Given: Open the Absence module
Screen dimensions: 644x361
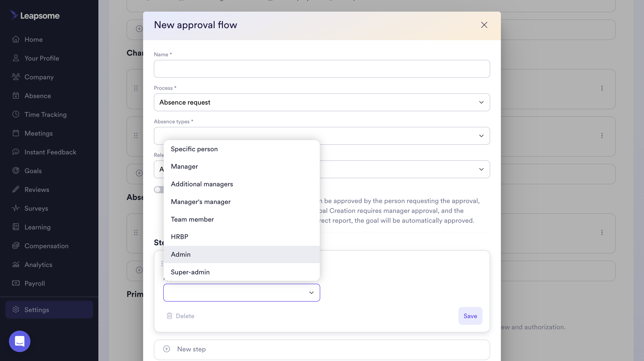Looking at the screenshot, I should click(x=38, y=96).
